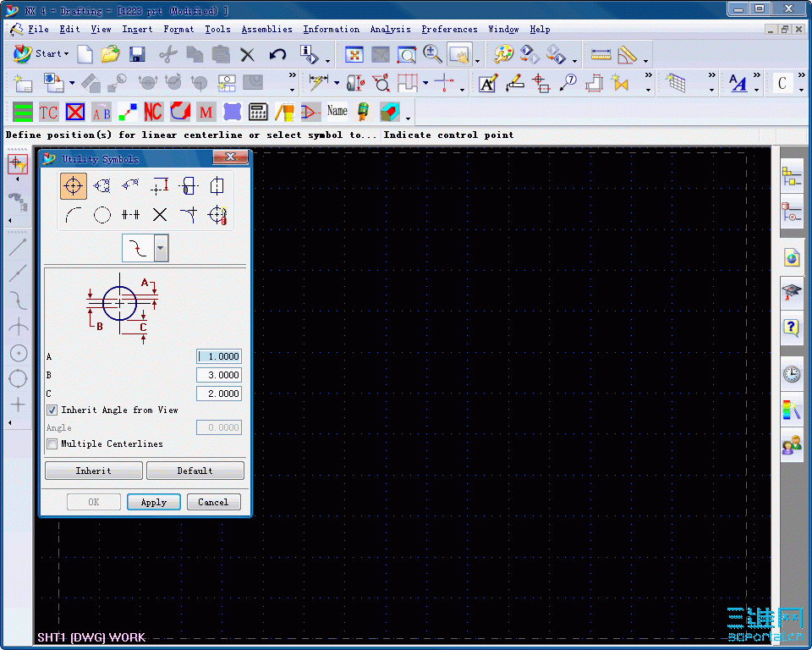The height and width of the screenshot is (650, 812).
Task: Open the Insert menu
Action: pos(139,29)
